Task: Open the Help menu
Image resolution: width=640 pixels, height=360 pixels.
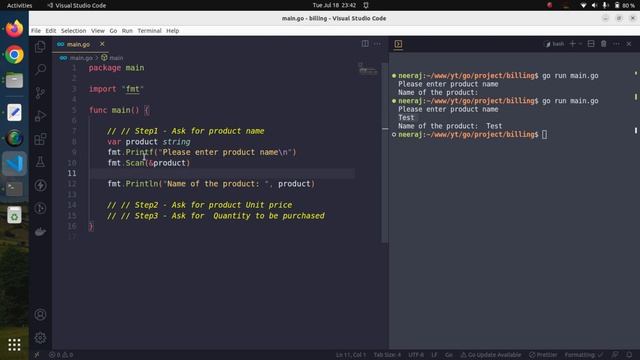Action: click(172, 31)
